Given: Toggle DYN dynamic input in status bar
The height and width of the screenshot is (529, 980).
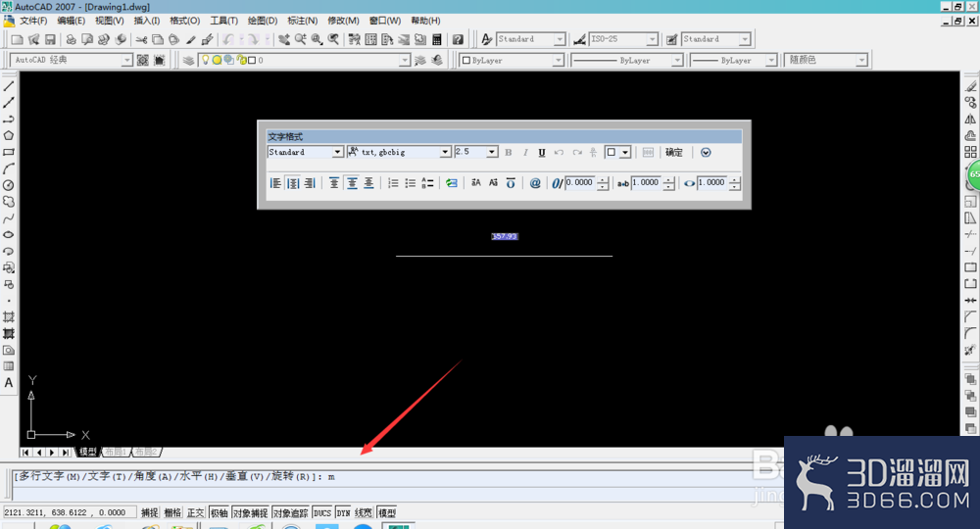Looking at the screenshot, I should coord(343,512).
